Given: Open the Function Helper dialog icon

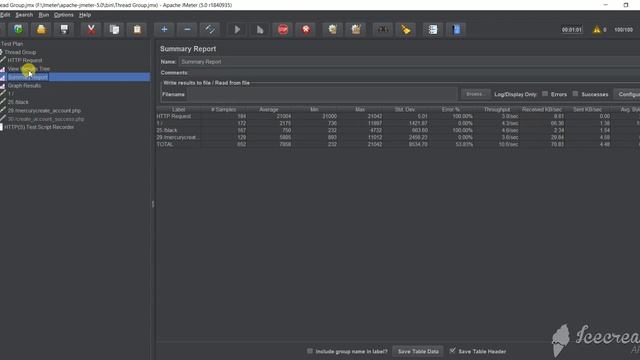Looking at the screenshot, I should (x=433, y=29).
